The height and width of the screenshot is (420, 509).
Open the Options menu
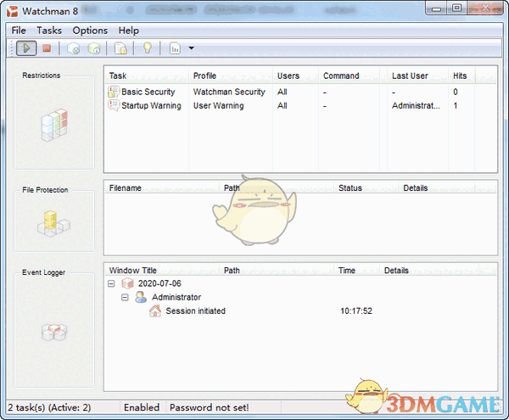point(90,31)
